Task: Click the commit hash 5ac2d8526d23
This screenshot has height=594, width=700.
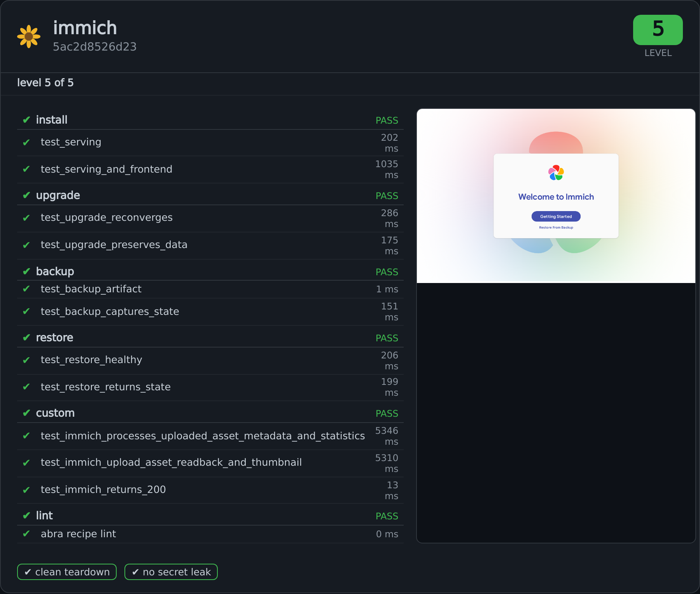Action: pyautogui.click(x=95, y=47)
